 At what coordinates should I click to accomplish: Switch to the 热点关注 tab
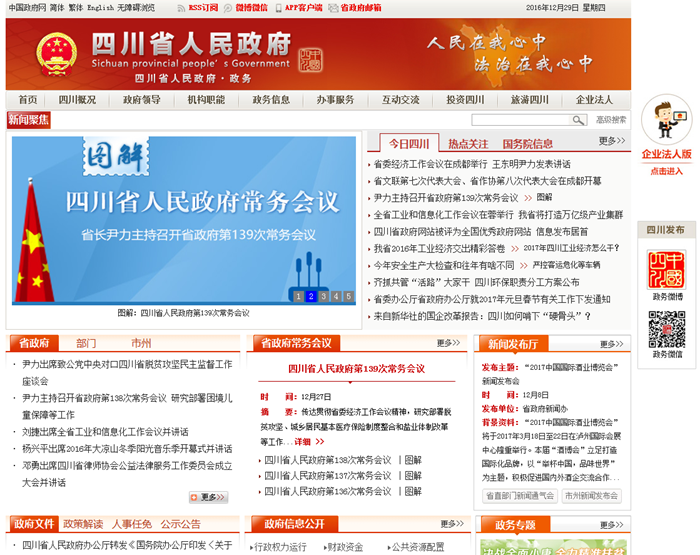pos(468,144)
